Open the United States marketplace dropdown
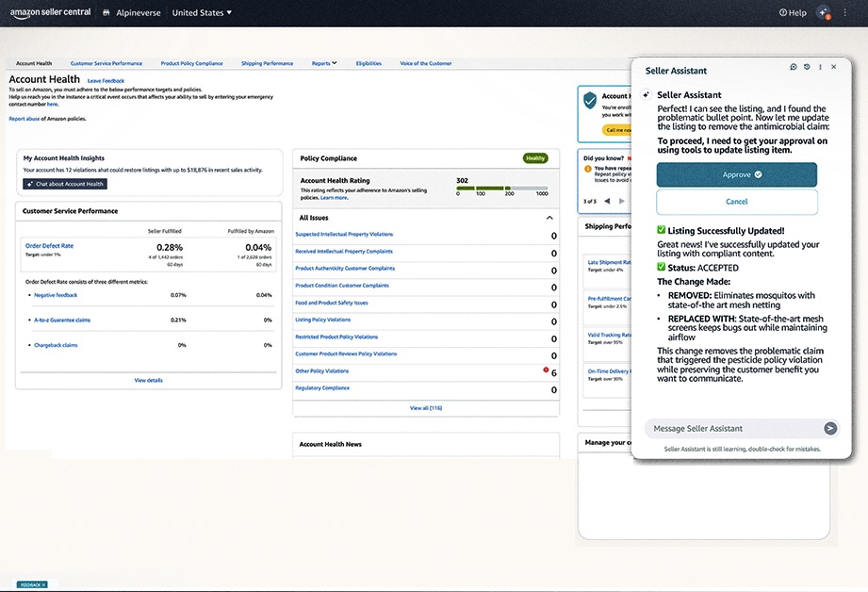Viewport: 868px width, 592px height. [202, 13]
